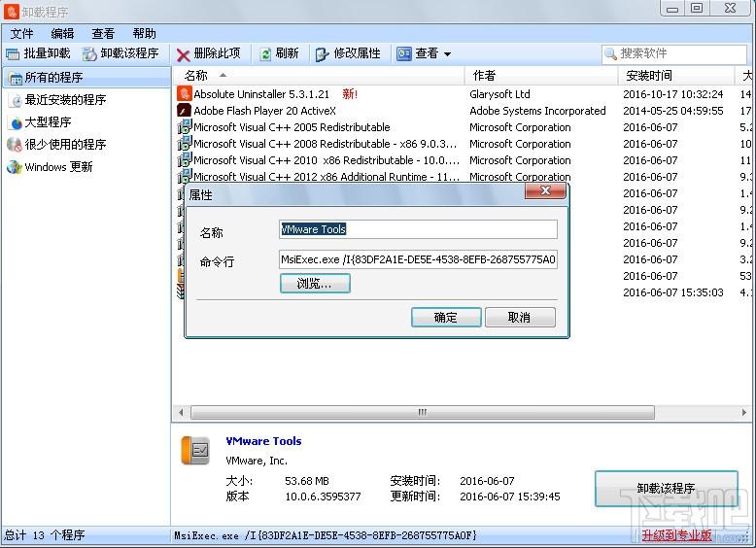
Task: Select Visual C++ 2010 x86 Redistributable entry
Action: tap(326, 160)
